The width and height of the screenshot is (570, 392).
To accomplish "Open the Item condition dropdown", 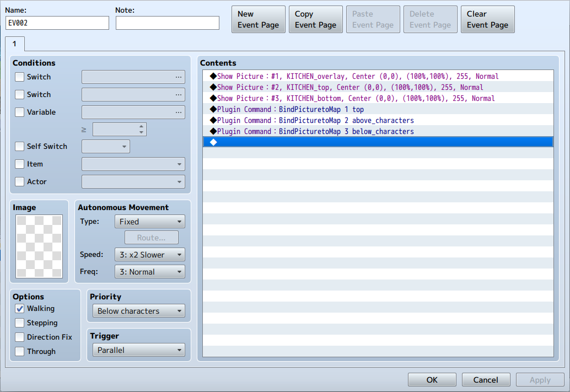I will 133,164.
